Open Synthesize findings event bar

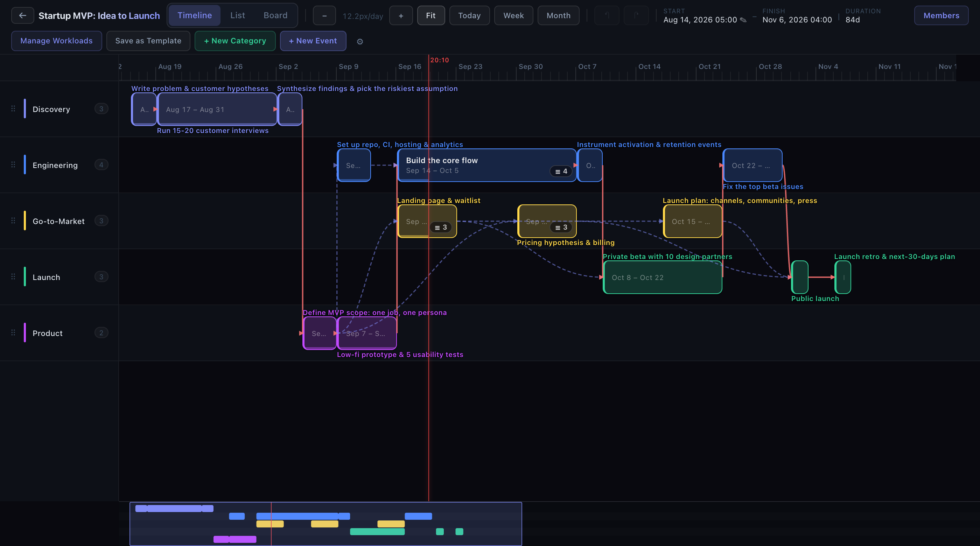pyautogui.click(x=290, y=109)
